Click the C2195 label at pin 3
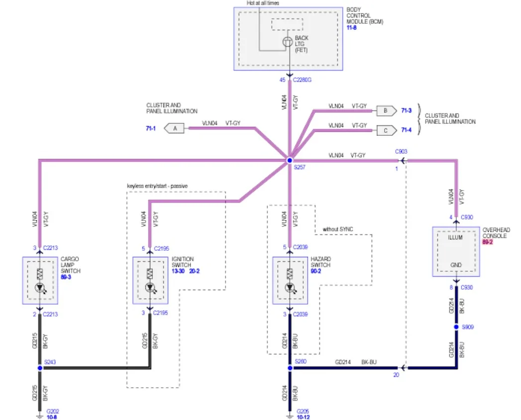Viewport: 521px width, 420px height. pyautogui.click(x=161, y=313)
